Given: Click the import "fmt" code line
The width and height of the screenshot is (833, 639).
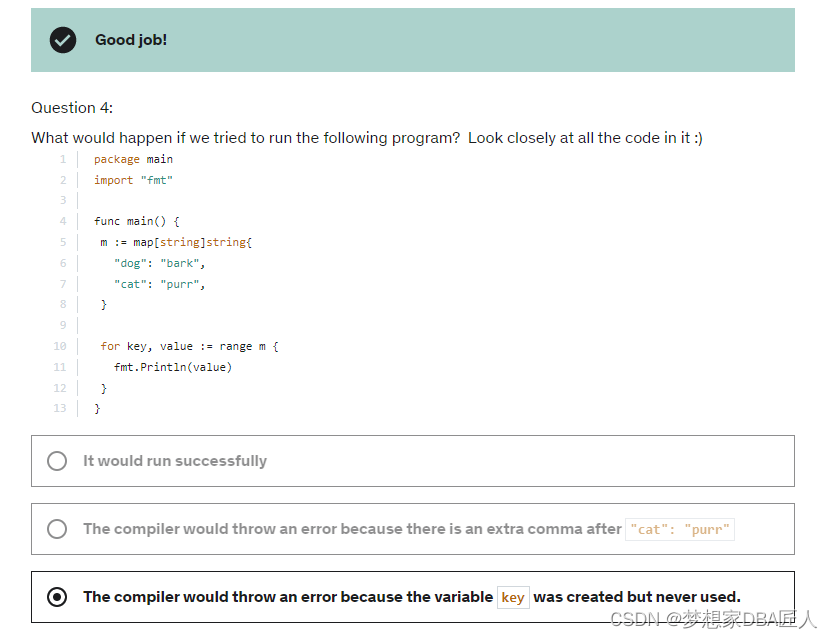Looking at the screenshot, I should tap(133, 180).
